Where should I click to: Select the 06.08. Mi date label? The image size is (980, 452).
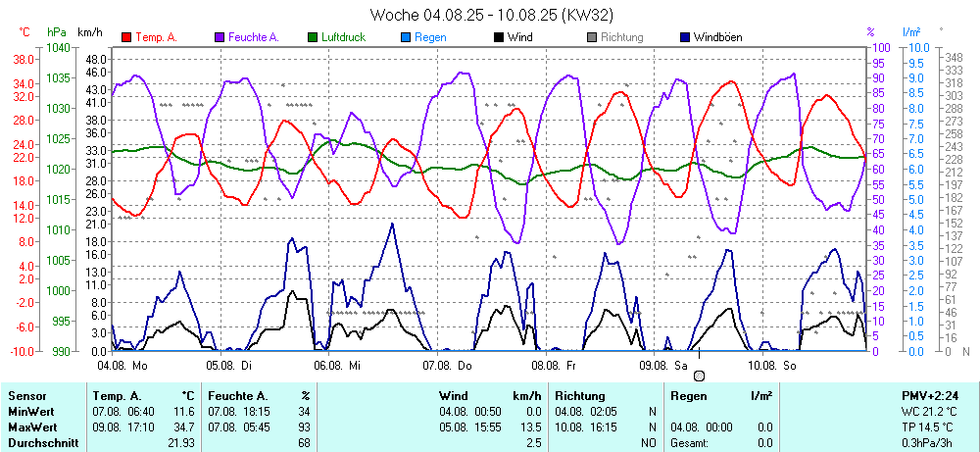338,364
